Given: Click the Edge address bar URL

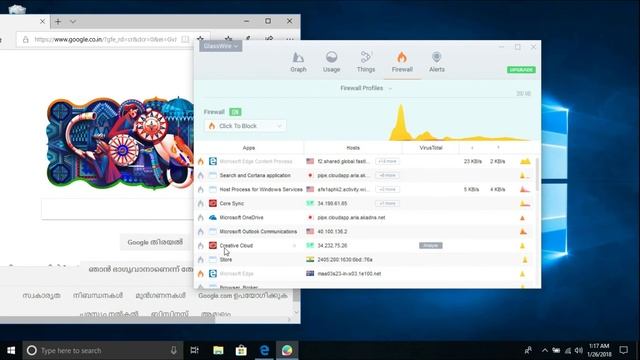Looking at the screenshot, I should pyautogui.click(x=105, y=40).
